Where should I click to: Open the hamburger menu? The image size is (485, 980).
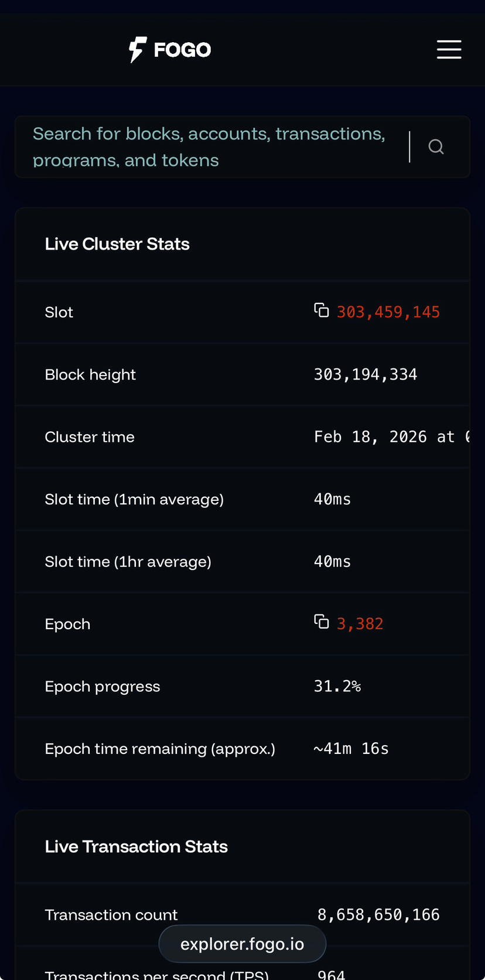(x=449, y=49)
